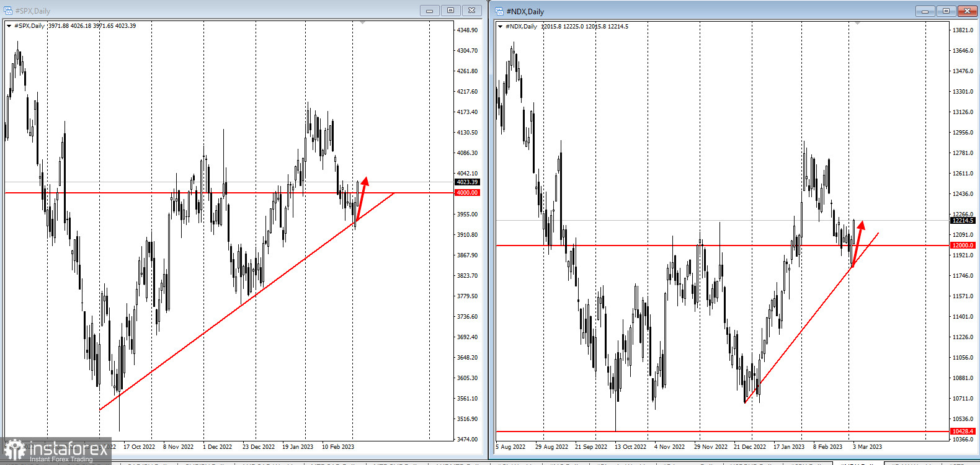Click the 3955.00 price on SPX axis
Viewport: 980px width, 465px height.
click(467, 215)
